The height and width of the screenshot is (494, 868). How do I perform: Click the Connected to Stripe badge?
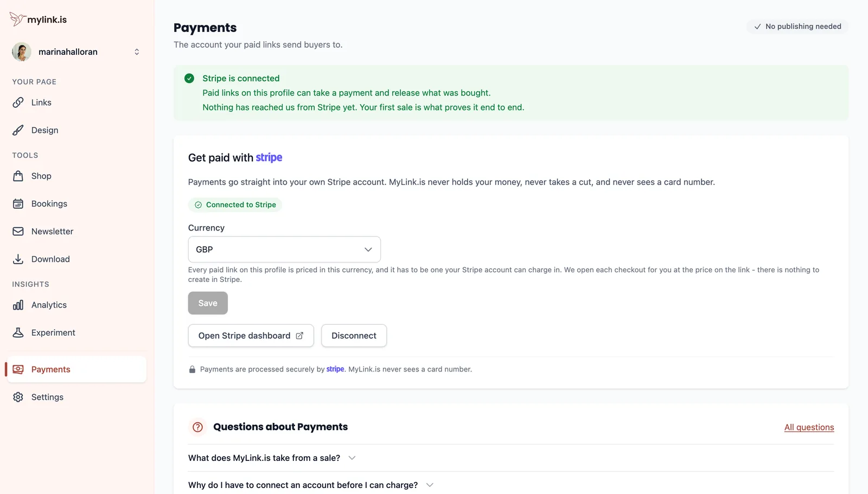(235, 205)
